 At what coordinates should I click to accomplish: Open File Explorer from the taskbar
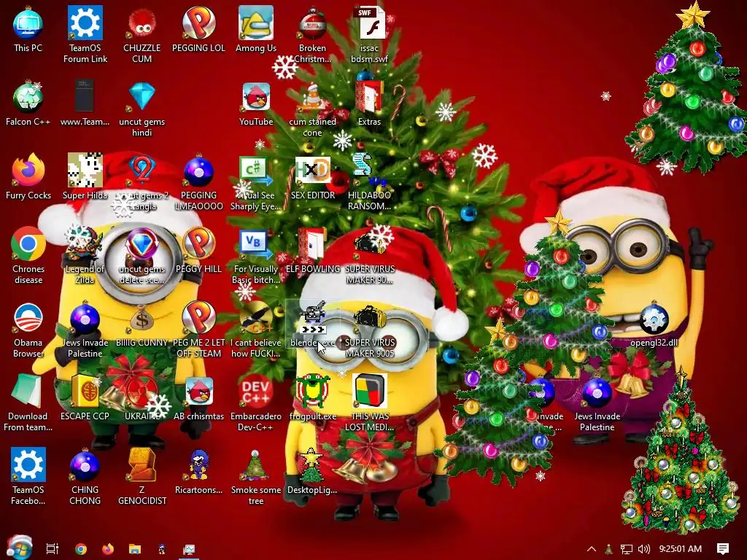click(x=135, y=548)
